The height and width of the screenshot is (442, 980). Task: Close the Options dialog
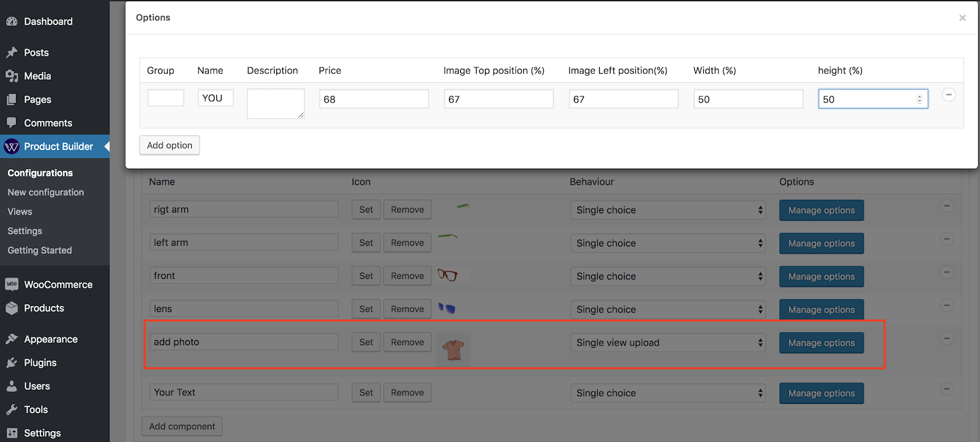click(962, 18)
